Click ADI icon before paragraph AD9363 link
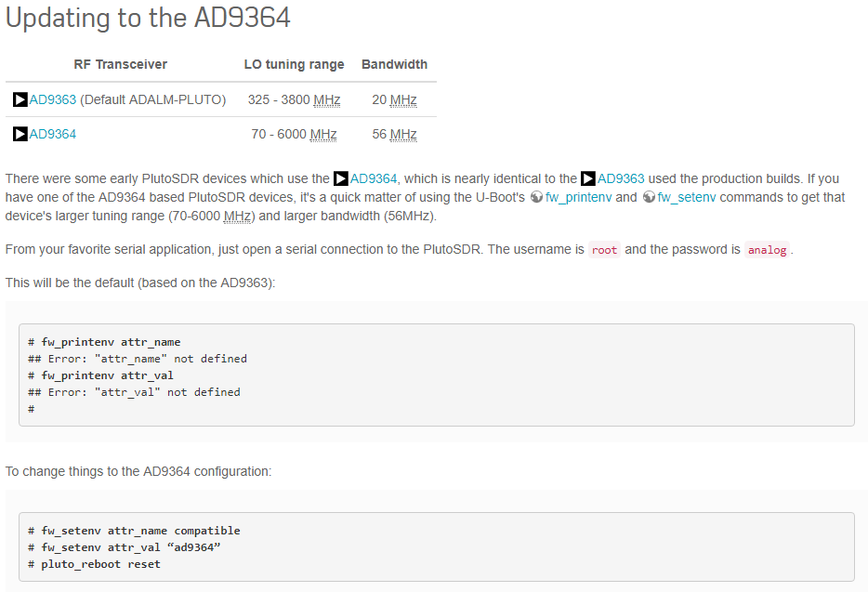 tap(588, 178)
